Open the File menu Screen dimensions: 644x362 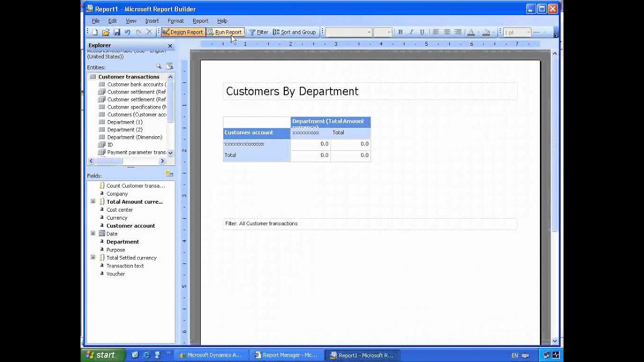[x=96, y=21]
